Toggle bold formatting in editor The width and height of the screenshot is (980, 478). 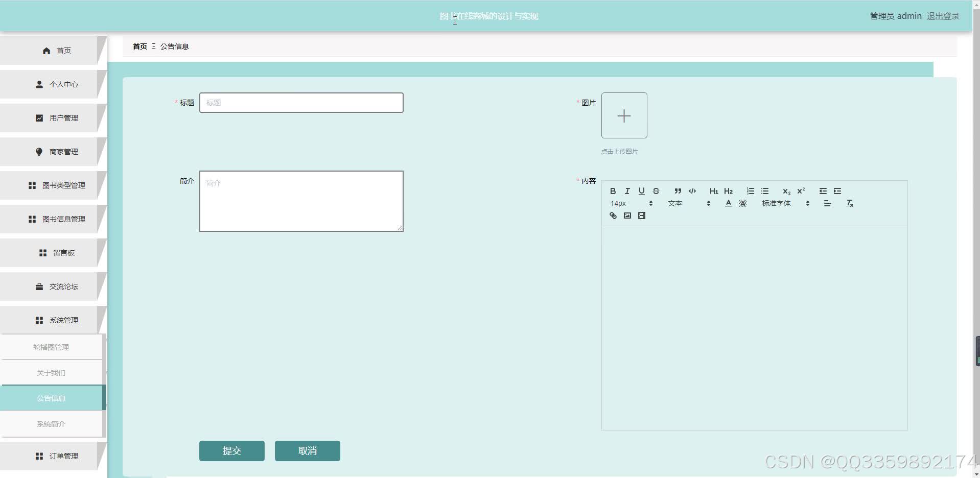click(x=613, y=191)
